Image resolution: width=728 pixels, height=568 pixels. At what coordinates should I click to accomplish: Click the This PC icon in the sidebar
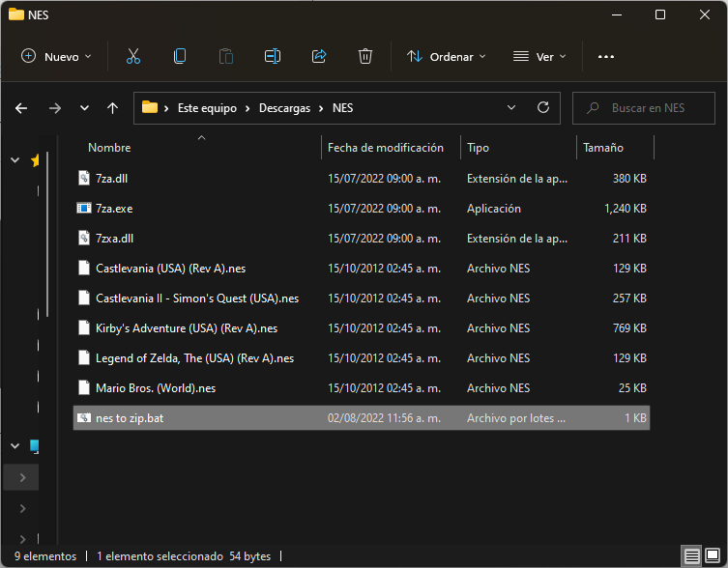(x=35, y=446)
